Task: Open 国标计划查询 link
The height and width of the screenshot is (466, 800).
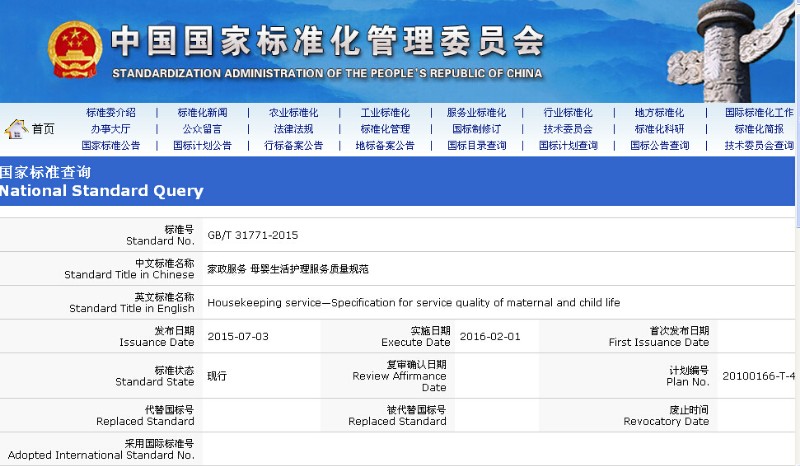Action: [568, 145]
